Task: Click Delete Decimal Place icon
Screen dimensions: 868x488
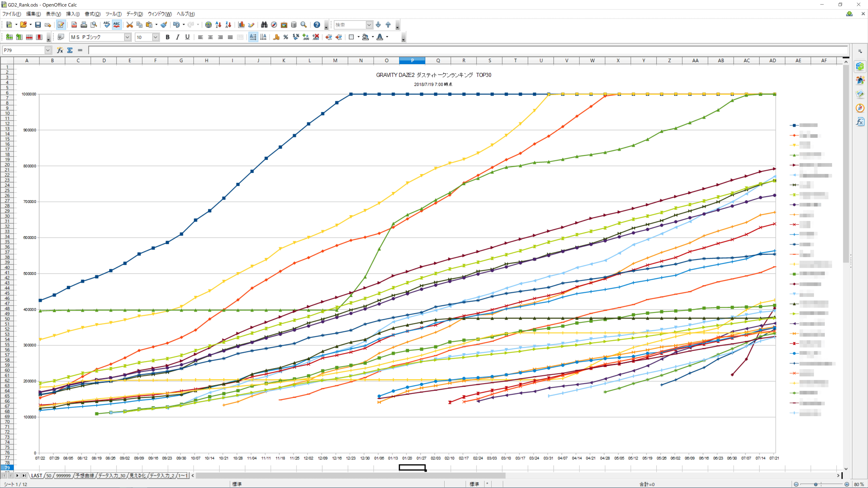Action: point(316,37)
